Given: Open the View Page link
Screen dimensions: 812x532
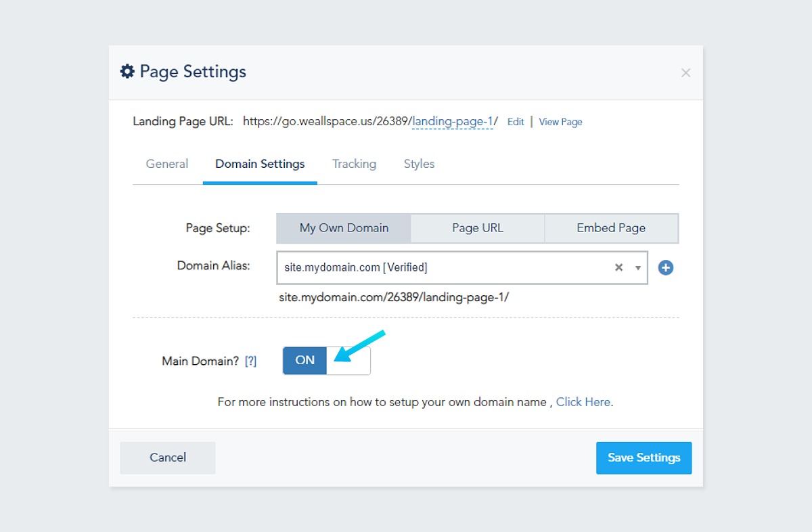Looking at the screenshot, I should point(560,122).
